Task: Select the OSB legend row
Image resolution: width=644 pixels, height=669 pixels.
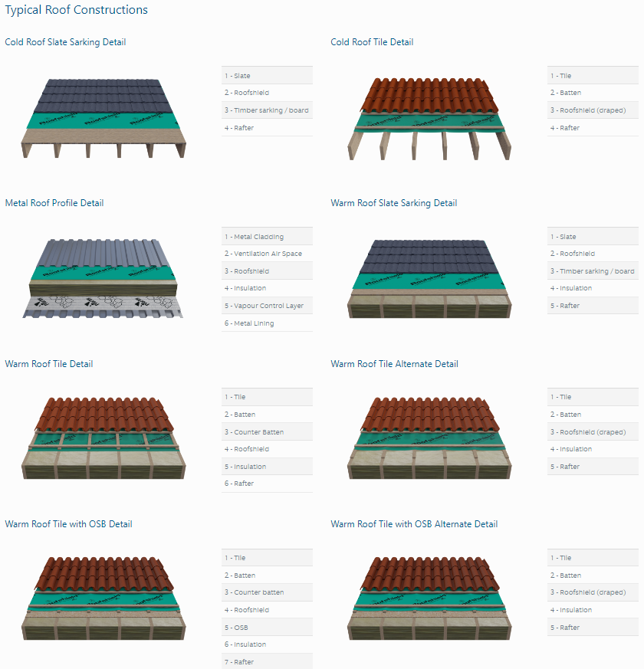Action: click(x=267, y=627)
